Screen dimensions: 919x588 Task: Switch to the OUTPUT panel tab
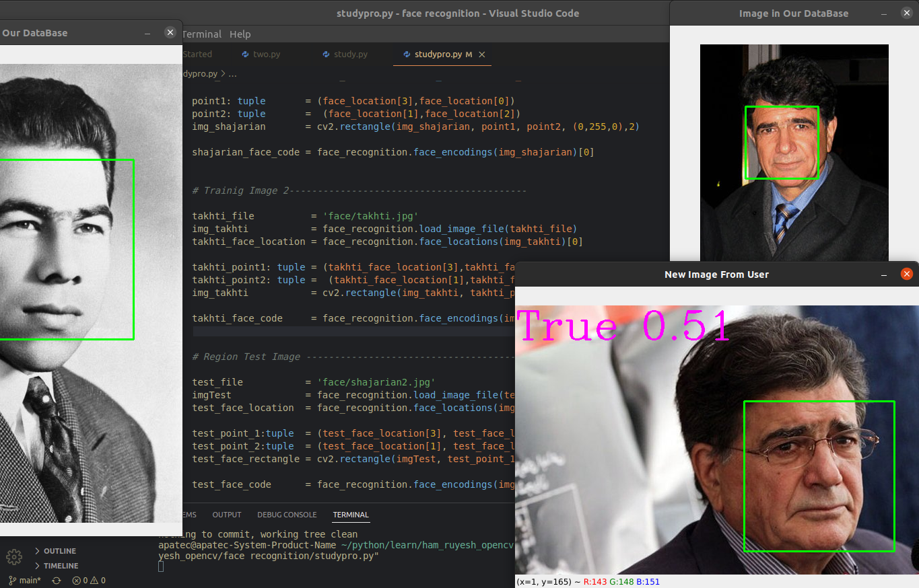click(x=227, y=515)
